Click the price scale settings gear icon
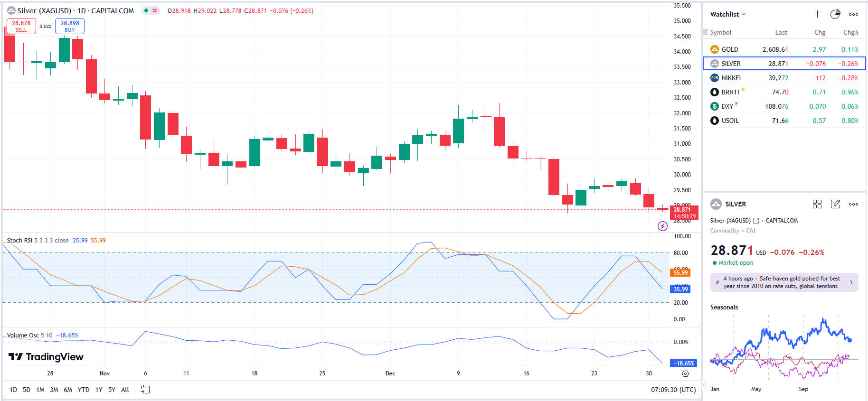Screen dimensions: 868x401 coord(685,374)
